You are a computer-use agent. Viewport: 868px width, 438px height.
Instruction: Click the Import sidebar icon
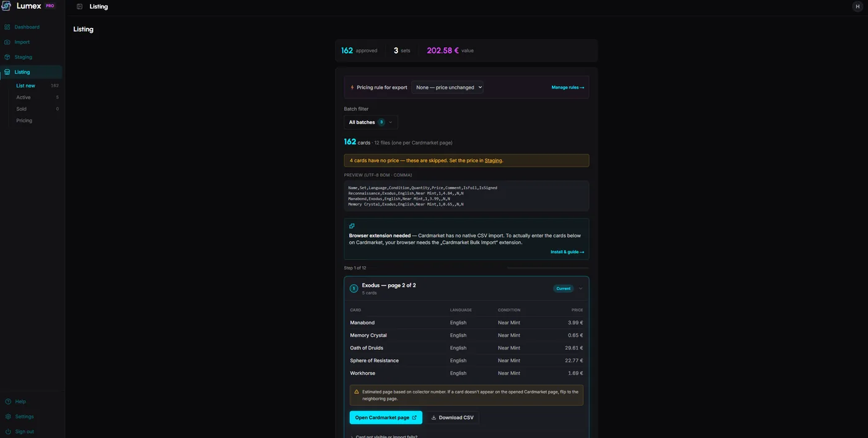click(7, 42)
